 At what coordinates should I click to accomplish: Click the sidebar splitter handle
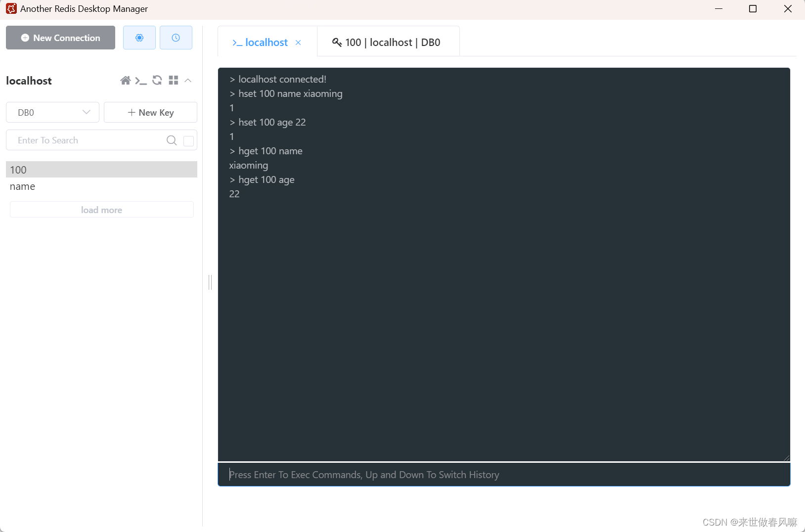point(210,282)
